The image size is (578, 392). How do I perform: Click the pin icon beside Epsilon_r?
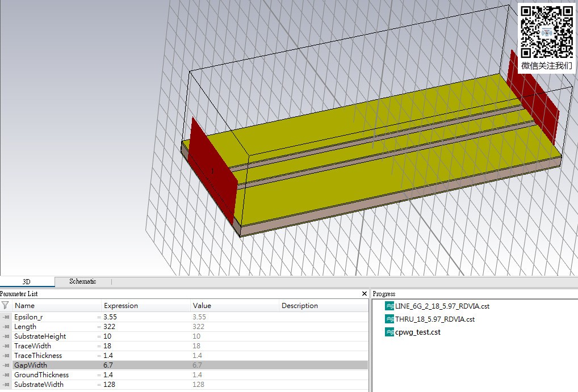pos(6,317)
